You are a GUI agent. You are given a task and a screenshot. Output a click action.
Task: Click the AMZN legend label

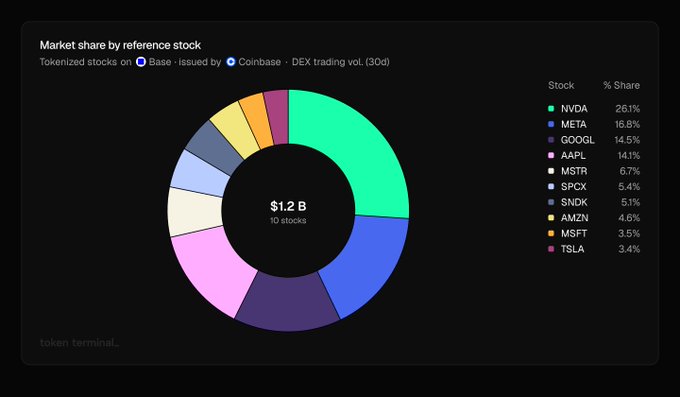pos(574,218)
